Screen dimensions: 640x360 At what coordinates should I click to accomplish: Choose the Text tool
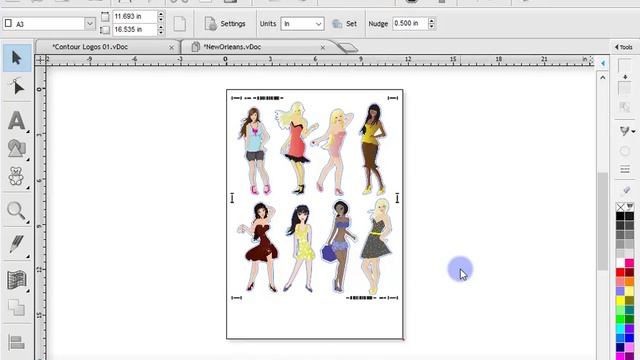(17, 120)
